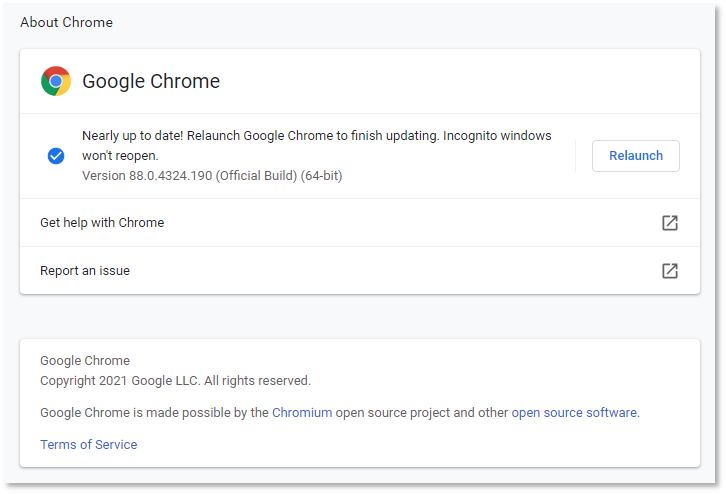Click the Nearly up to date message
The image size is (726, 494).
click(317, 145)
